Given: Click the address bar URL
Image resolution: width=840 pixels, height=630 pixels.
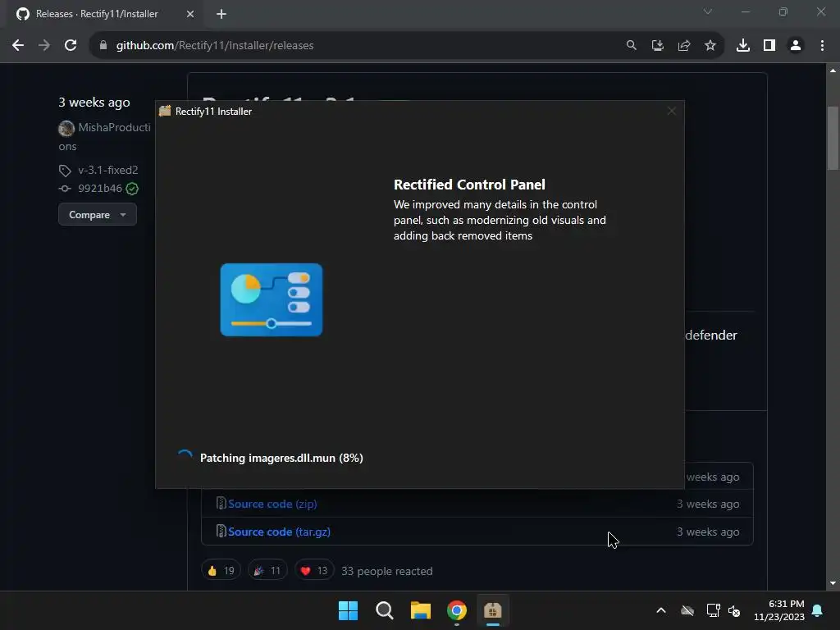Looking at the screenshot, I should point(215,46).
